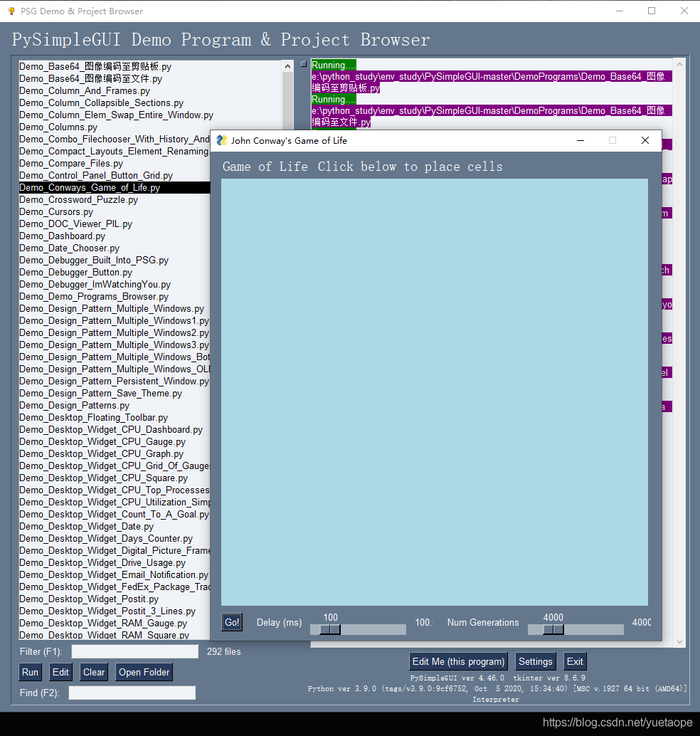Select Demo_Desktop_Widget_Email_Notification.py
The width and height of the screenshot is (700, 736).
(114, 575)
